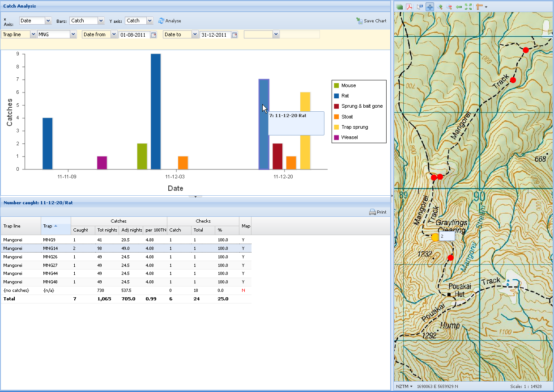Activate the pan map tool
The image size is (554, 392).
click(x=430, y=7)
